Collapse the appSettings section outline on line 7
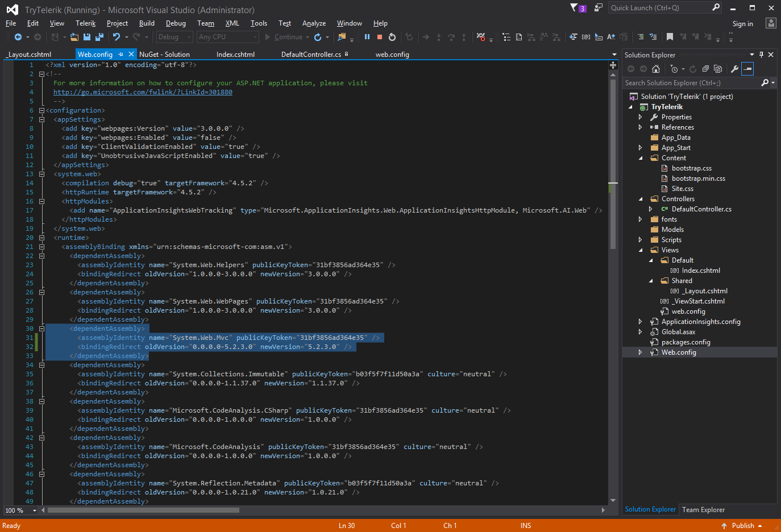This screenshot has width=781, height=532. (41, 119)
